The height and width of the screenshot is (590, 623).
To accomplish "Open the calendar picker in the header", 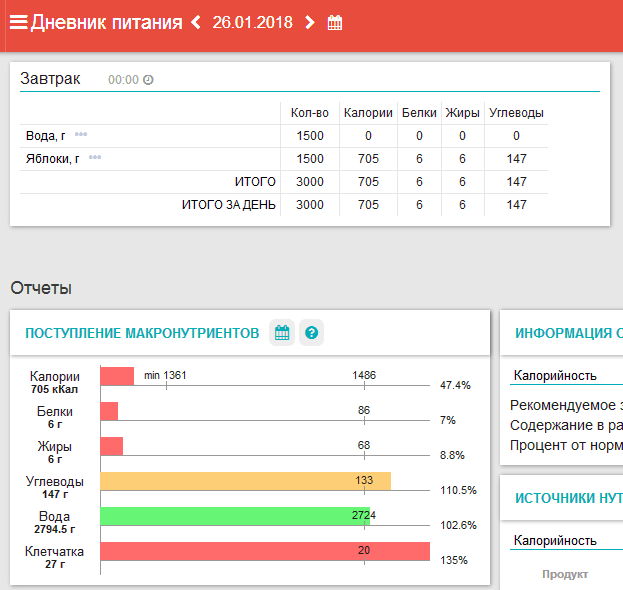I will point(335,22).
